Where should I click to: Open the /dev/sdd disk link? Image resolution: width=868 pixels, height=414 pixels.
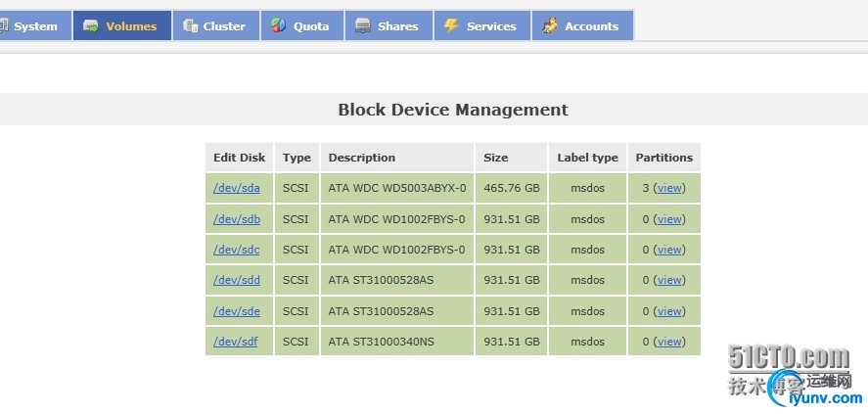tap(237, 280)
